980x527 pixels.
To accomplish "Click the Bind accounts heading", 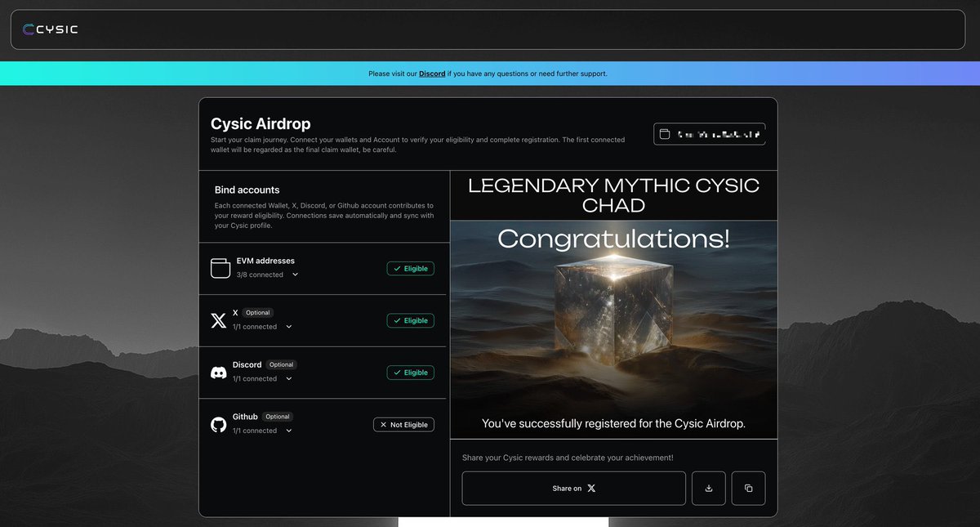I will (247, 190).
